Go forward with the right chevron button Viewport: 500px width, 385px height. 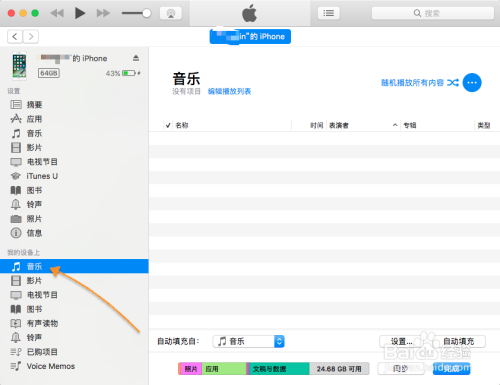click(x=31, y=36)
